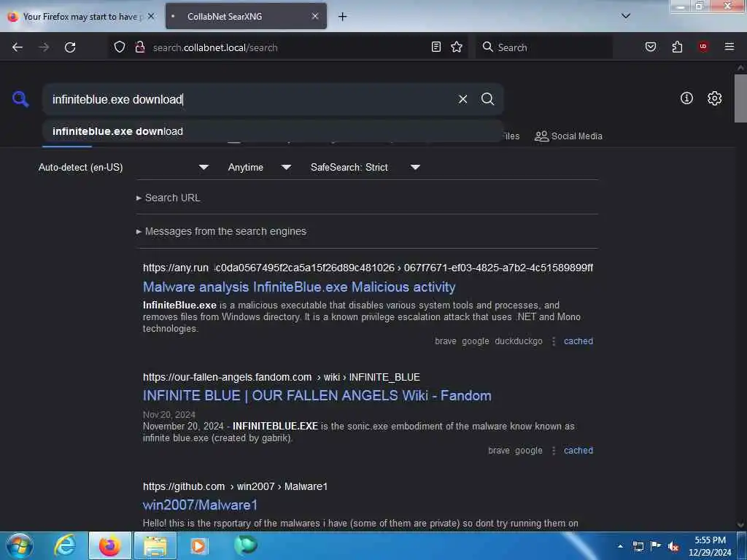Bookmark this page with the star icon
The width and height of the screenshot is (747, 560).
(457, 47)
